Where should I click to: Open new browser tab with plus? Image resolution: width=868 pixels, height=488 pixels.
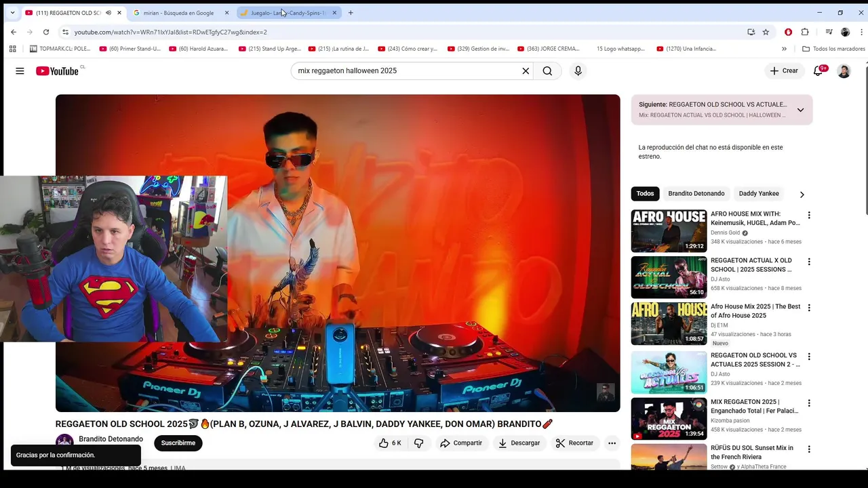[x=351, y=13]
